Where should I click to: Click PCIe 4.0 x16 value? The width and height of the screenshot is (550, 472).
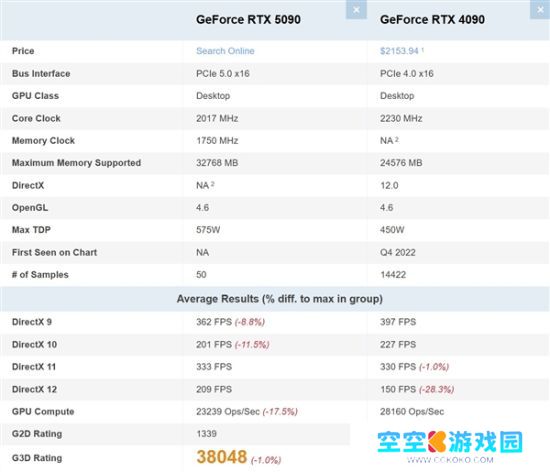[x=407, y=74]
